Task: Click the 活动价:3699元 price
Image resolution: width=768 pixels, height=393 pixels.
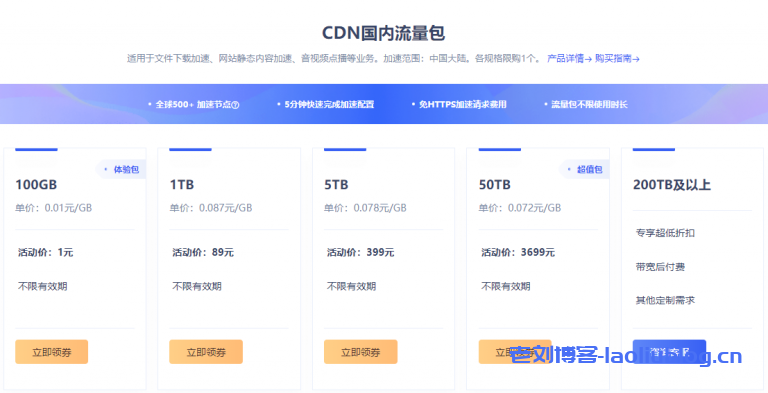Action: (518, 252)
